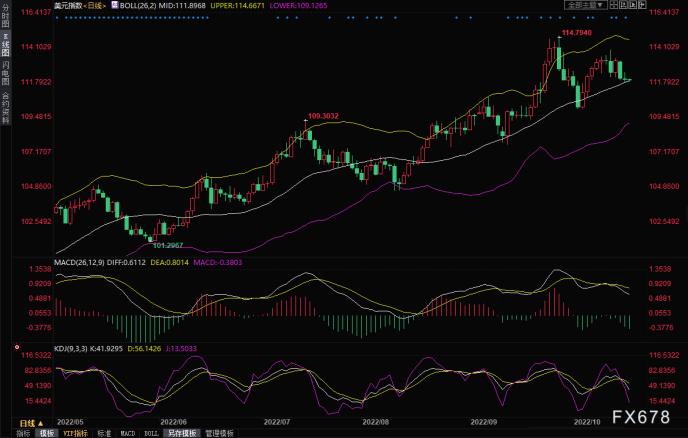Click the left axis 107.1707 price
This screenshot has height=438, width=688.
point(36,152)
